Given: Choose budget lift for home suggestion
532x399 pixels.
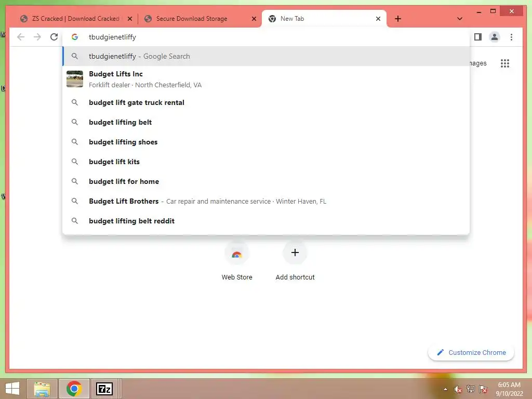Looking at the screenshot, I should [266, 181].
